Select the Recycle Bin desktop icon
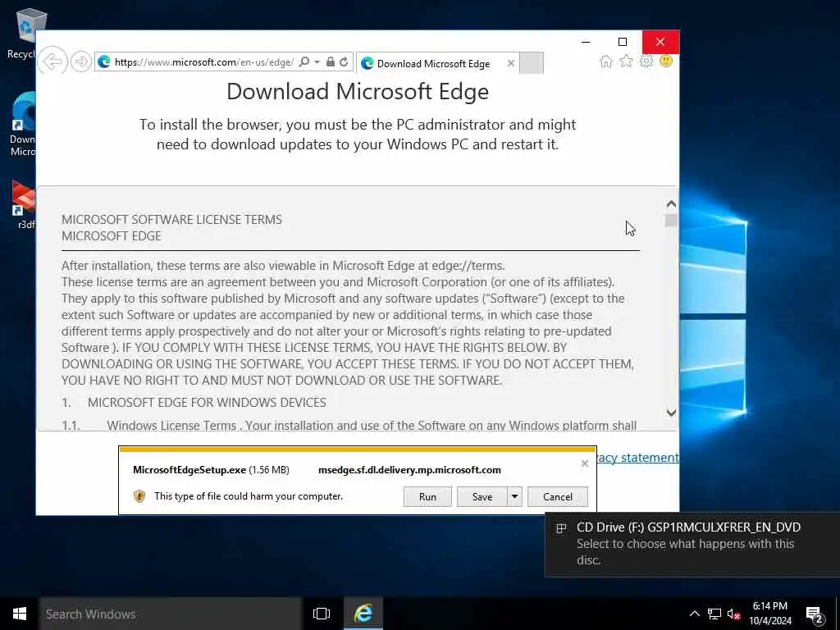840x630 pixels. click(x=24, y=34)
